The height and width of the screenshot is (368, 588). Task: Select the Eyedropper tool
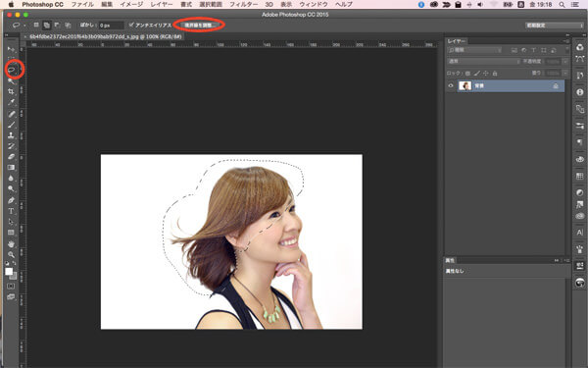pos(11,102)
